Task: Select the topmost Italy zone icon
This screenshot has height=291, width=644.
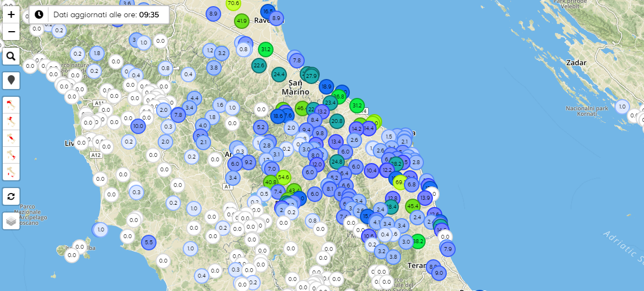Action: (x=11, y=104)
